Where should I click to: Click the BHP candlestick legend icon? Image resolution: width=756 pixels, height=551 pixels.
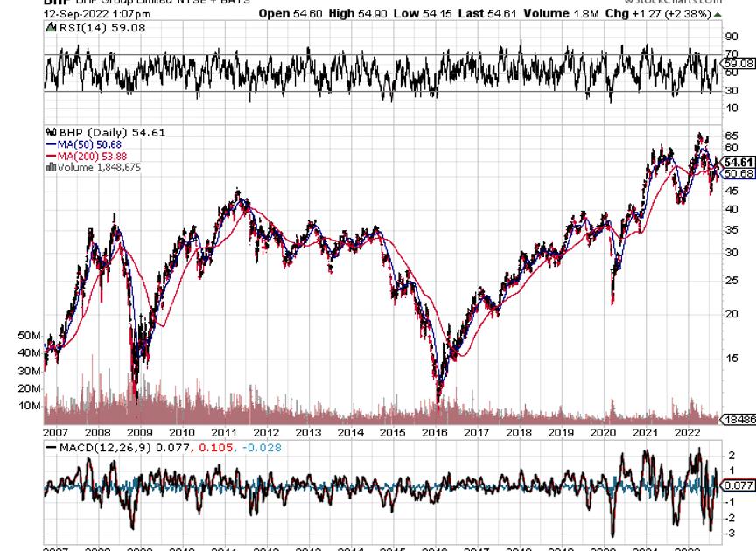pyautogui.click(x=50, y=132)
